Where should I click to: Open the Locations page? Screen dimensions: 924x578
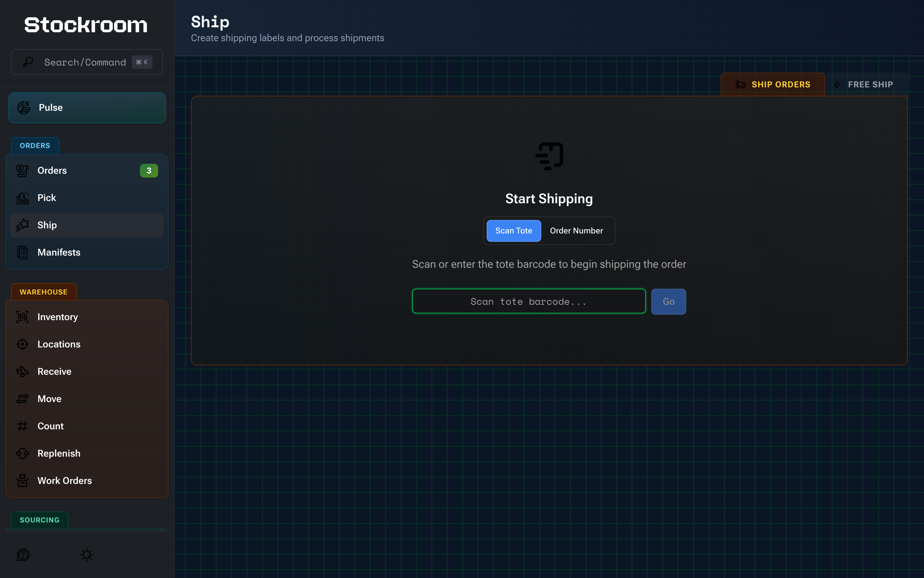[87, 344]
